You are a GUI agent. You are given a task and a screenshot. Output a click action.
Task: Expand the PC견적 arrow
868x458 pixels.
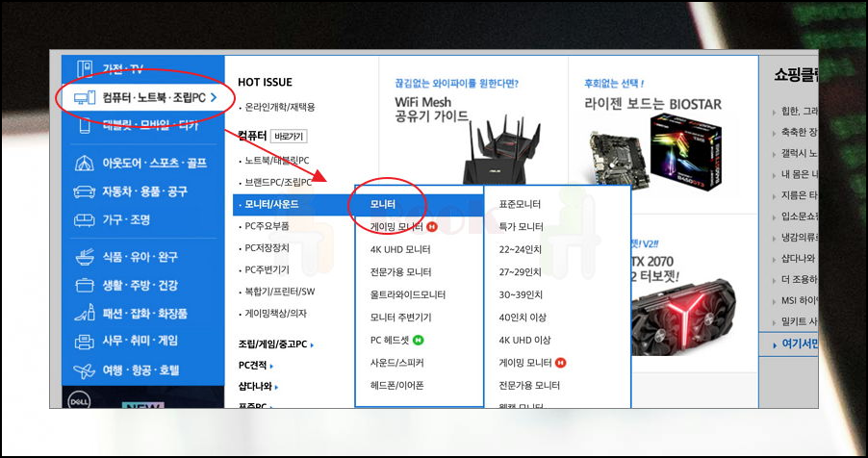271,366
